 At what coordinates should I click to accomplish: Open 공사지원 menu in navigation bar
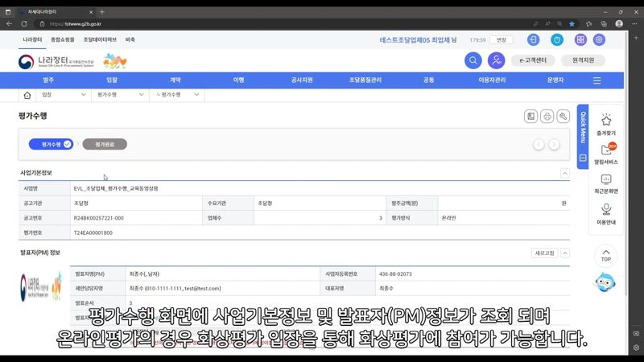(x=302, y=80)
